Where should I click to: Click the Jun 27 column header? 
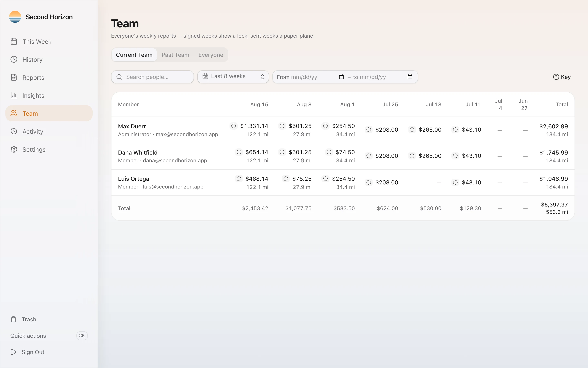click(x=523, y=104)
